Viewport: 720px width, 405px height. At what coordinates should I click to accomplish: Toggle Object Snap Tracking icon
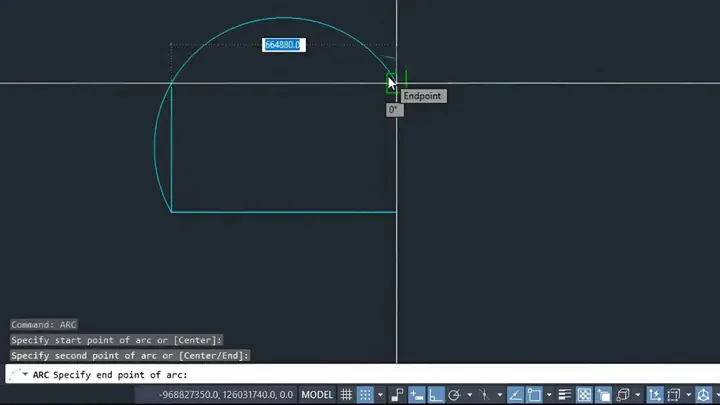pos(515,394)
